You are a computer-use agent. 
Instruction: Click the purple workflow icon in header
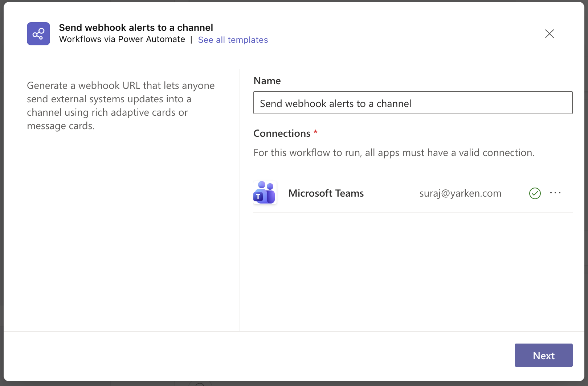coord(38,34)
